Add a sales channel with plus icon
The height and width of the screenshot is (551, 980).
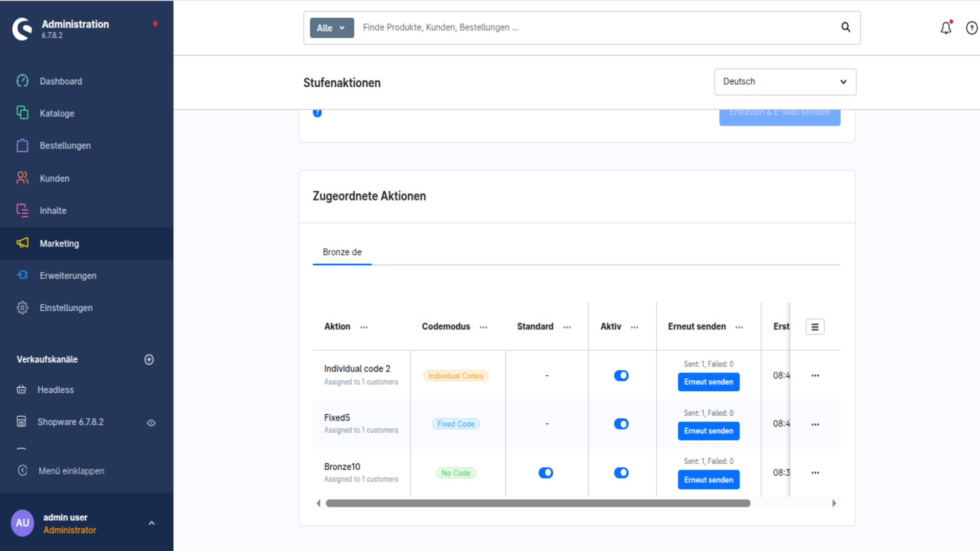point(149,360)
